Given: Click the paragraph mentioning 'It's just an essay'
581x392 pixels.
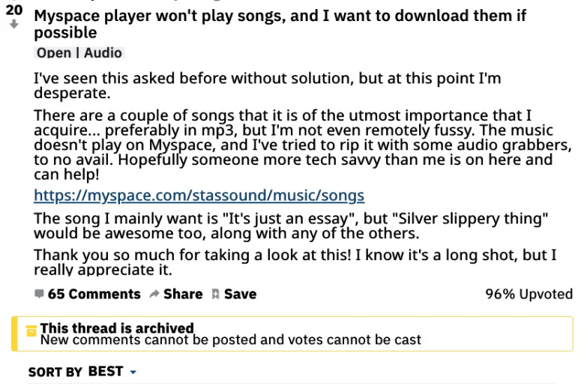Looking at the screenshot, I should (291, 226).
